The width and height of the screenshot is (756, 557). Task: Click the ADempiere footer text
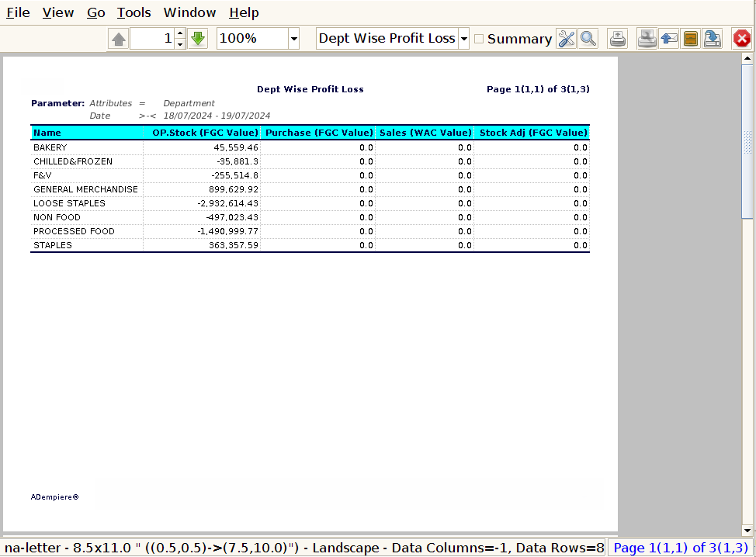coord(54,496)
